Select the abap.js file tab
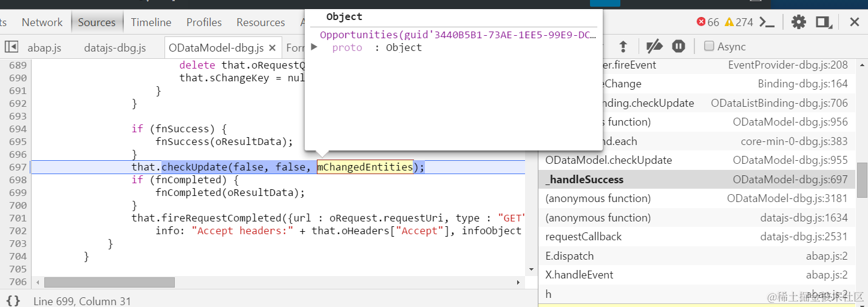868x307 pixels. coord(45,47)
